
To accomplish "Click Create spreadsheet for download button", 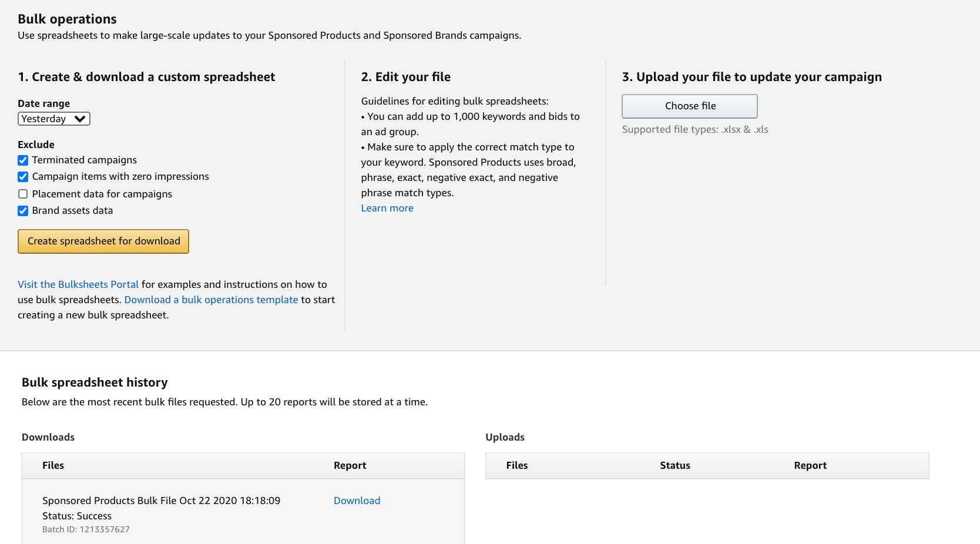I will pos(103,241).
